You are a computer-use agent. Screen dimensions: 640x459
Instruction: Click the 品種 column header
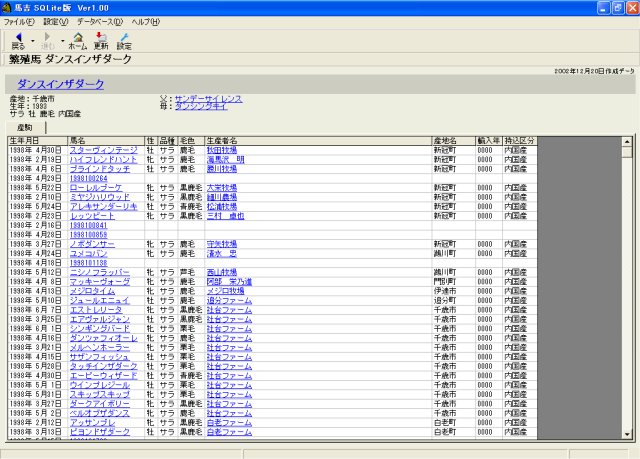(167, 141)
